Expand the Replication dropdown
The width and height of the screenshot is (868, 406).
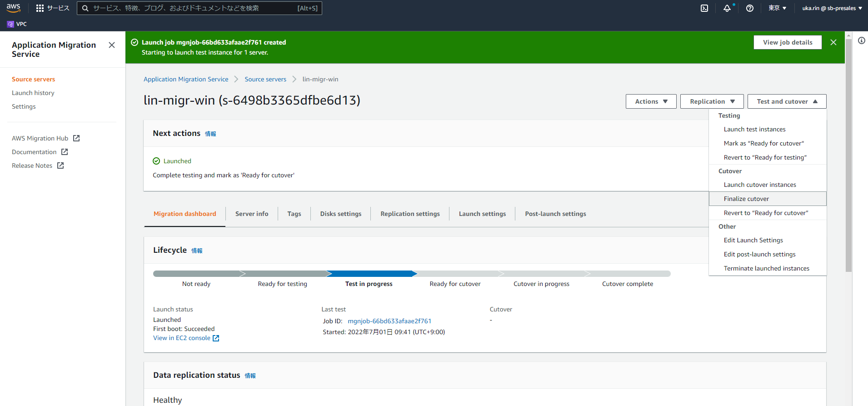tap(712, 101)
